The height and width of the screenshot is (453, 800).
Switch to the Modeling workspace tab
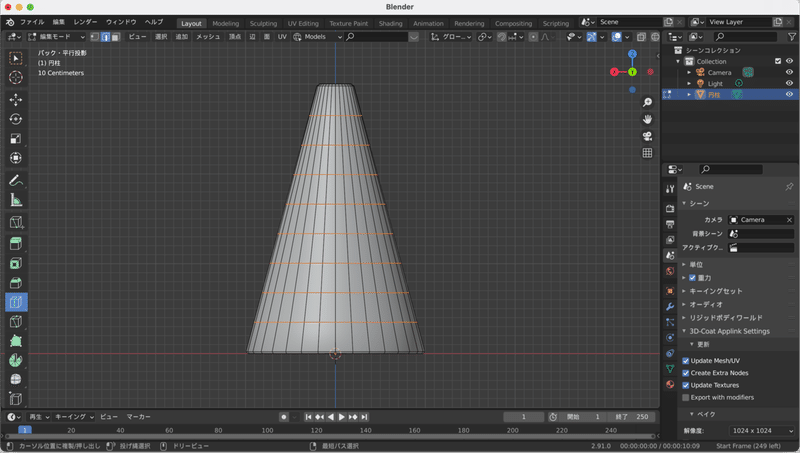point(226,23)
